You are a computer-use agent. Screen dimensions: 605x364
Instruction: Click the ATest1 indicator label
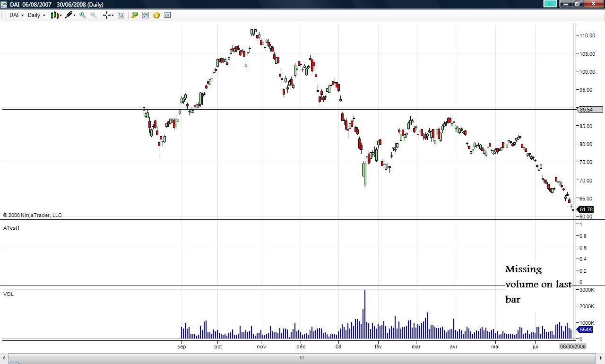[11, 228]
